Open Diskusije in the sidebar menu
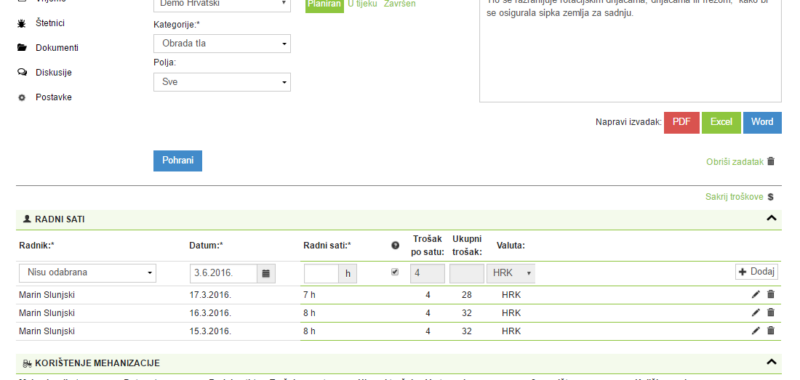The width and height of the screenshot is (800, 380). coord(54,72)
